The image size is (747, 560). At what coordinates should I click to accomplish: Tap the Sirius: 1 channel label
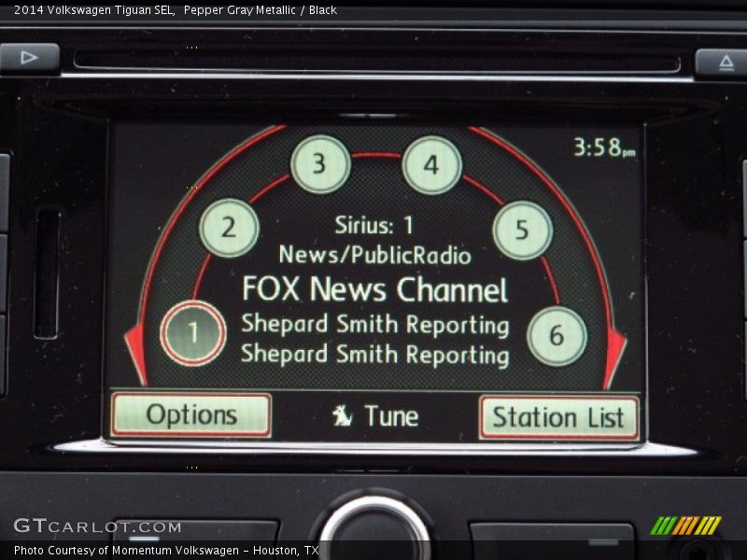pos(374,225)
